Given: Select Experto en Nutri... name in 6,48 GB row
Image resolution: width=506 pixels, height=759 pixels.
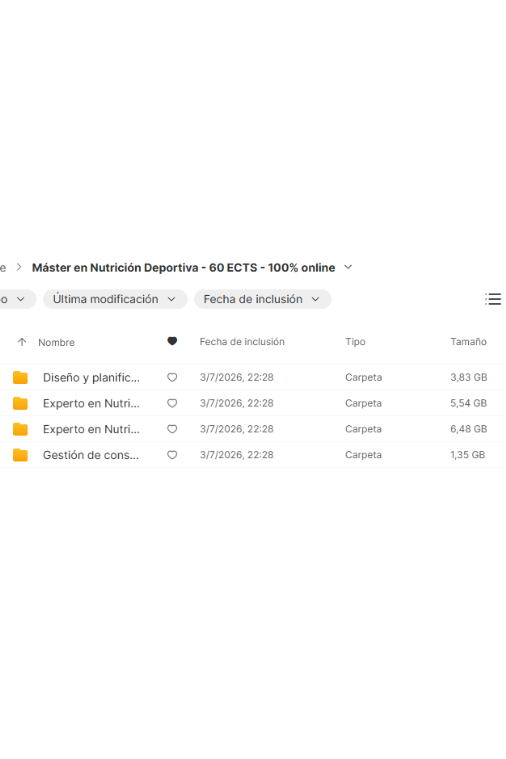Looking at the screenshot, I should (91, 429).
